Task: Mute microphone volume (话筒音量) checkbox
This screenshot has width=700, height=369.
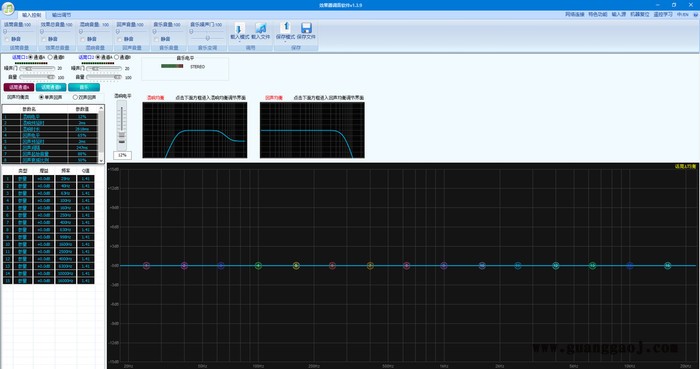Action: pyautogui.click(x=8, y=39)
